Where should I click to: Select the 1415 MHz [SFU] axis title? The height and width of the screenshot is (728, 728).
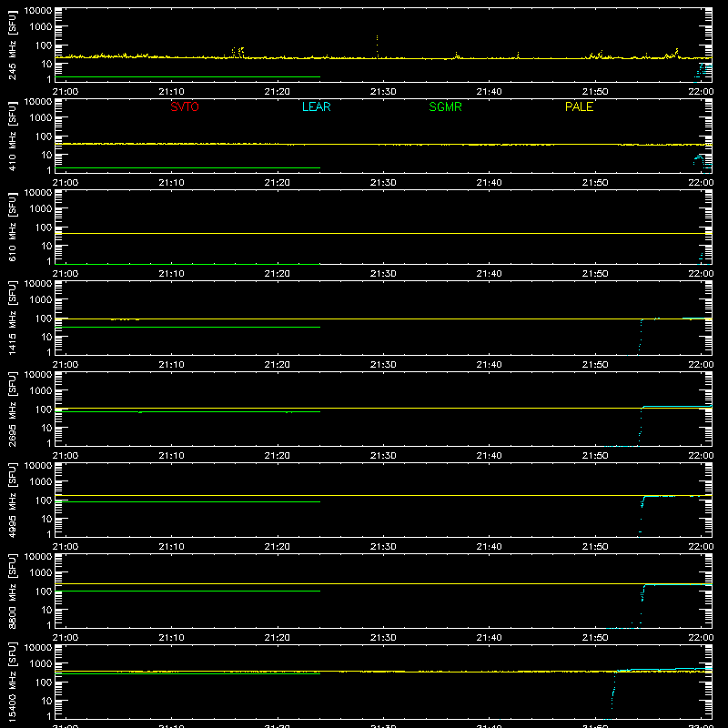click(x=12, y=318)
